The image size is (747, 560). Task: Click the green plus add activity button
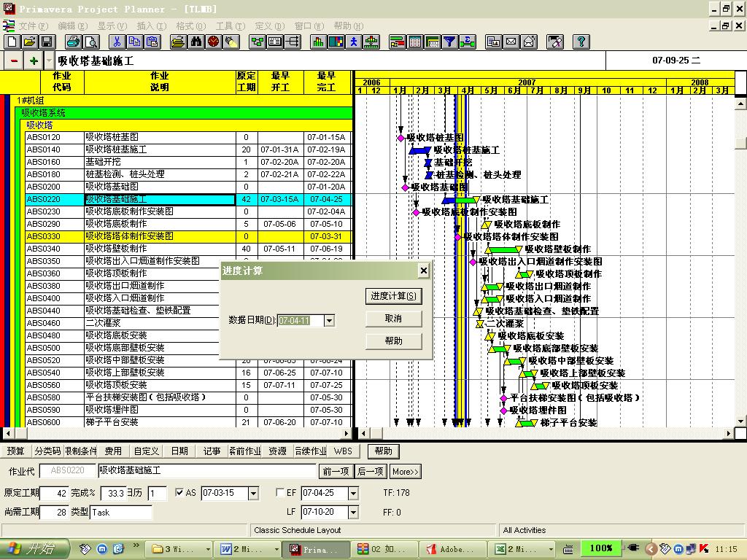[34, 61]
